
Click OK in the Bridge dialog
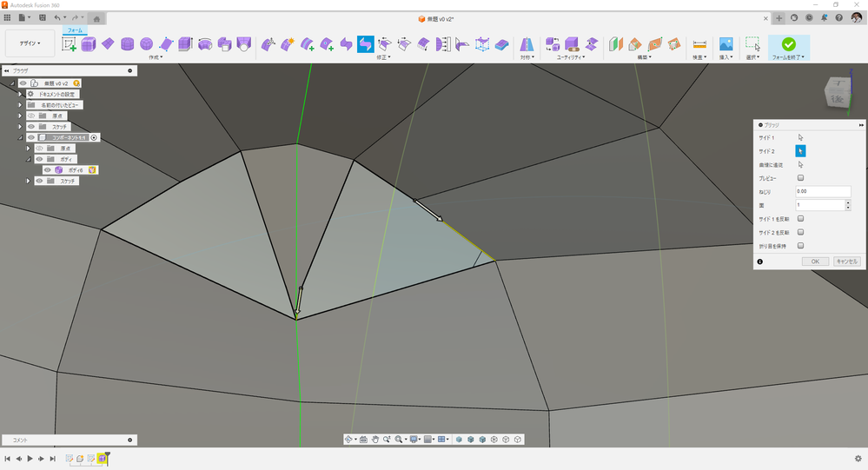[x=815, y=261]
